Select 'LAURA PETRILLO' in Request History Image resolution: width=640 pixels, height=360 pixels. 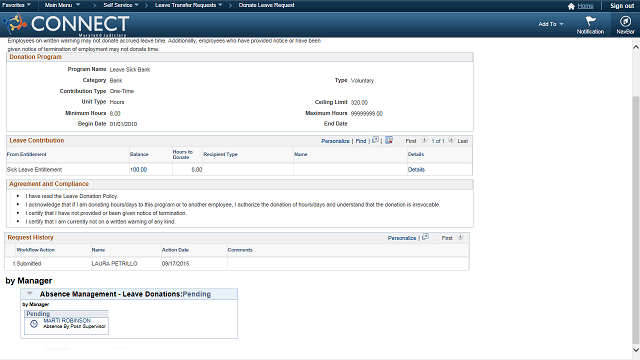coord(114,264)
